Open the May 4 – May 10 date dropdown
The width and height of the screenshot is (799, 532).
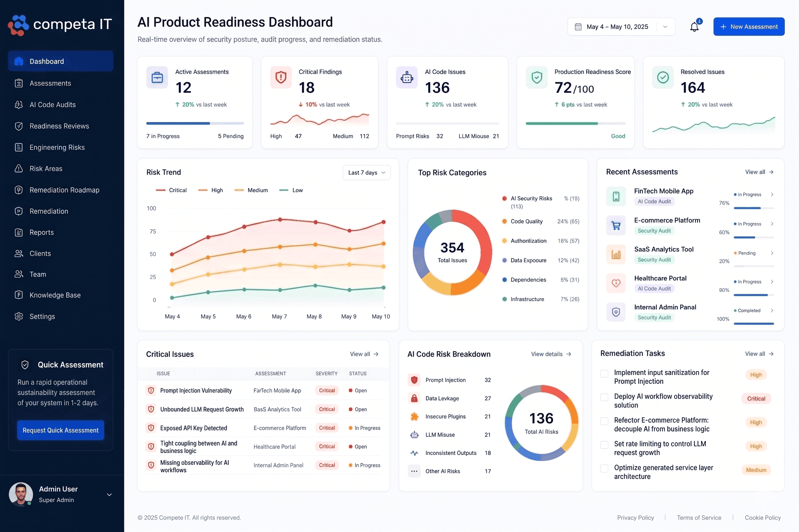coord(621,27)
